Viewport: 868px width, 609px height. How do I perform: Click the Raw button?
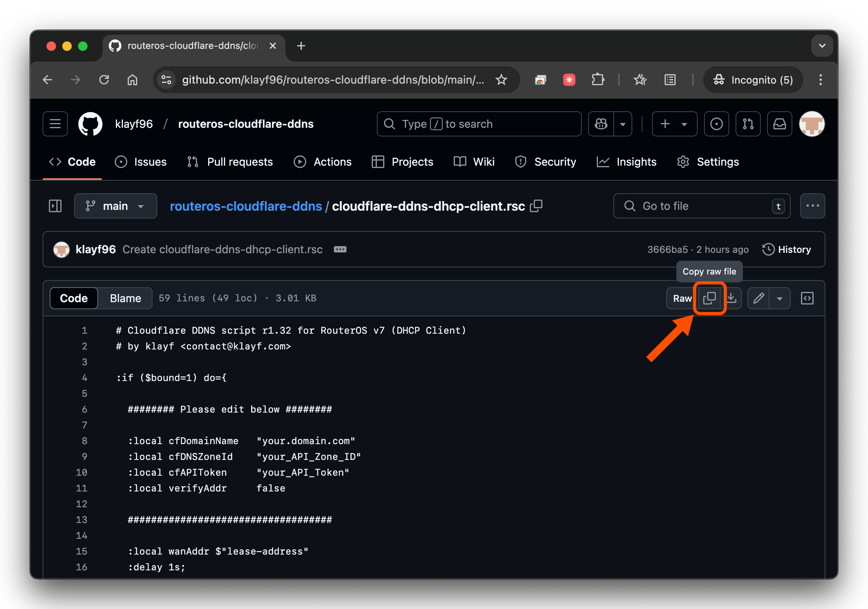[x=682, y=298]
